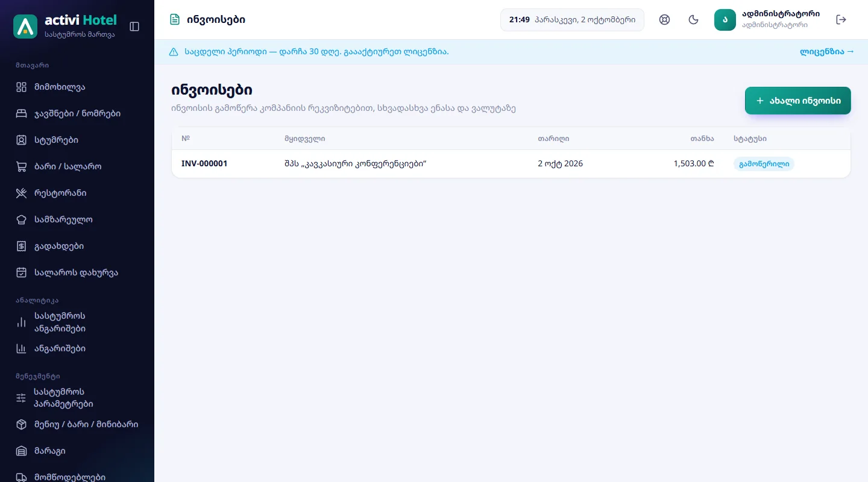Click the მყიდველი column header

(x=305, y=139)
